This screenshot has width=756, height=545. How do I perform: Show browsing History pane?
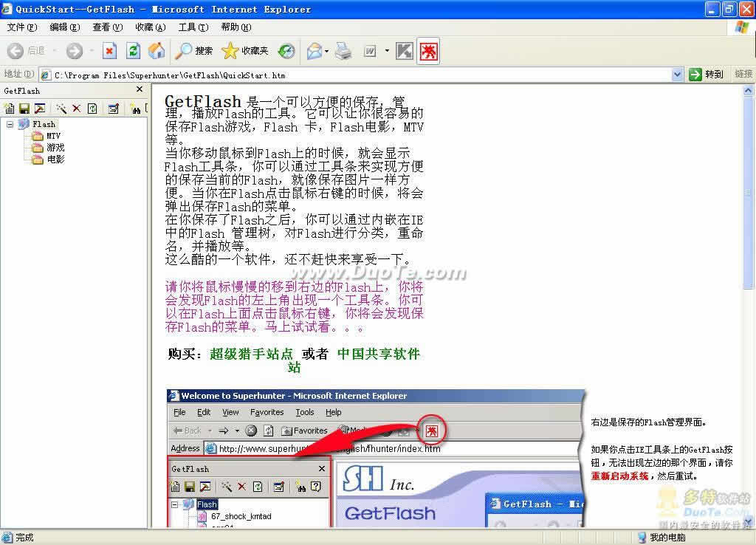pyautogui.click(x=286, y=51)
